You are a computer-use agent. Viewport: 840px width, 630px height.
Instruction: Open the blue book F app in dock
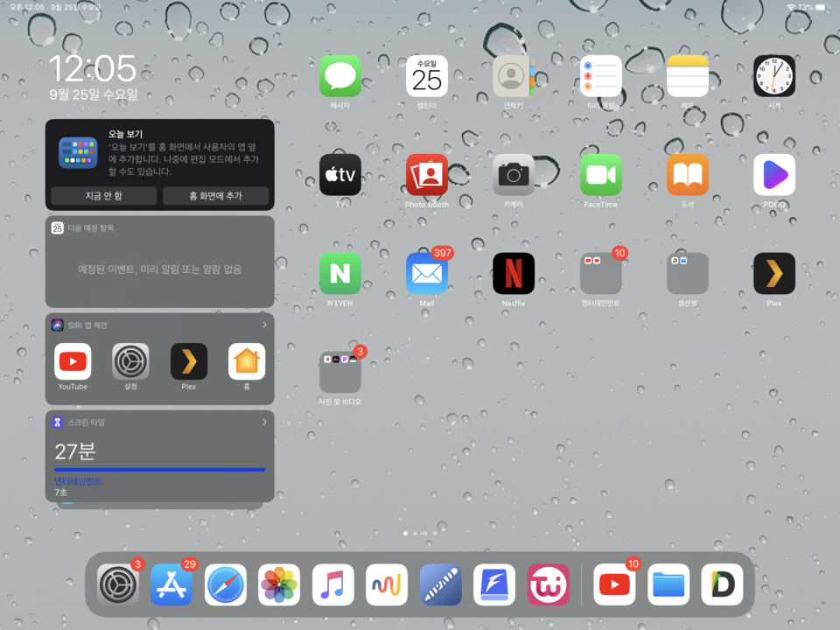pyautogui.click(x=494, y=584)
